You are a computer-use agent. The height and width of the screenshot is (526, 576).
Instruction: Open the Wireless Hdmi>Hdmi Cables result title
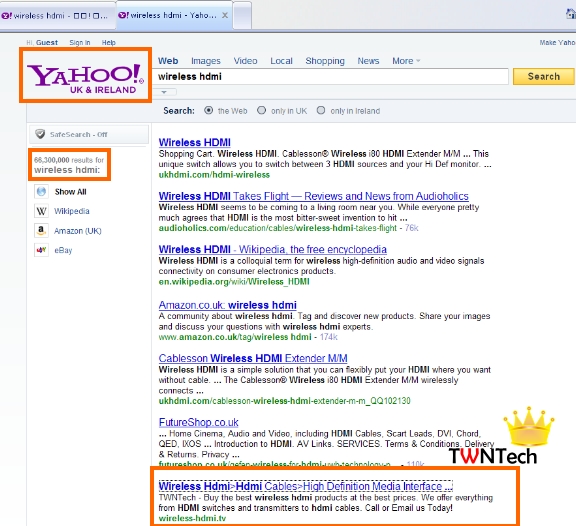coord(305,486)
